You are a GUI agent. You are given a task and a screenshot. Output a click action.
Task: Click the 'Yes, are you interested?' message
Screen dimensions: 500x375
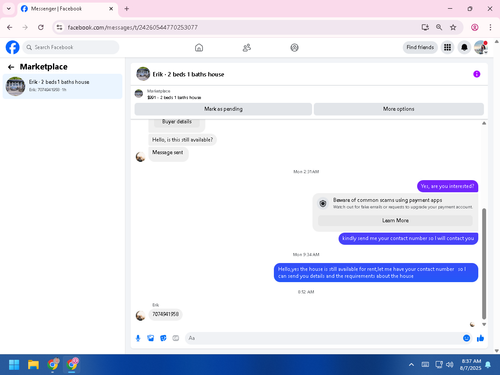pyautogui.click(x=447, y=186)
